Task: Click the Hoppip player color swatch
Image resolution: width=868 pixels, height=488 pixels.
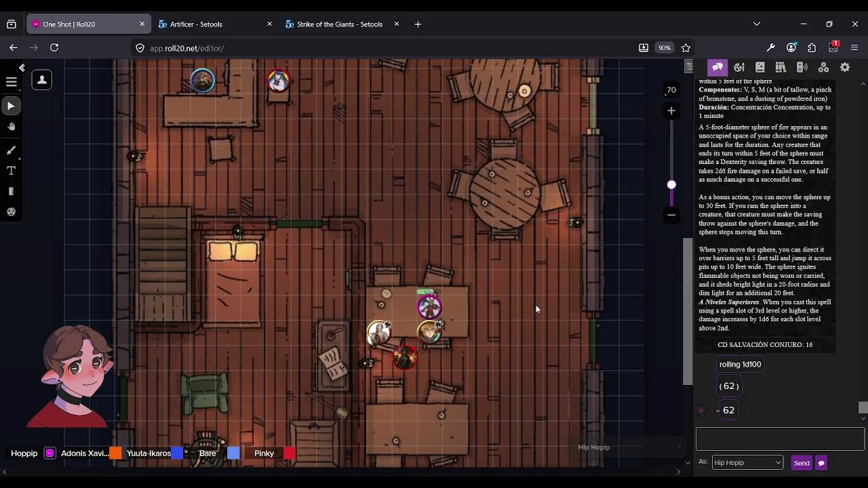Action: point(50,453)
